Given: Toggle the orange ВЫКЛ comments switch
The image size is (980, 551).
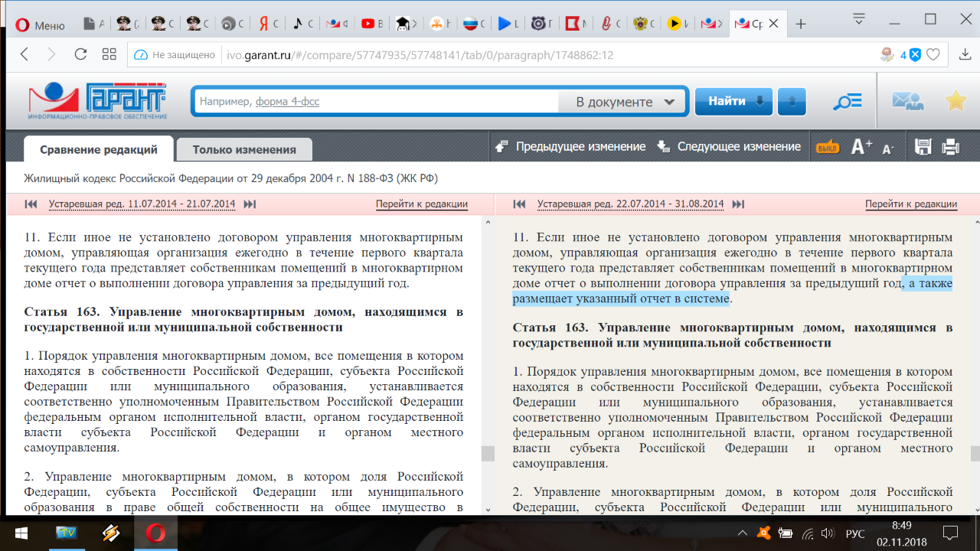Looking at the screenshot, I should point(827,148).
